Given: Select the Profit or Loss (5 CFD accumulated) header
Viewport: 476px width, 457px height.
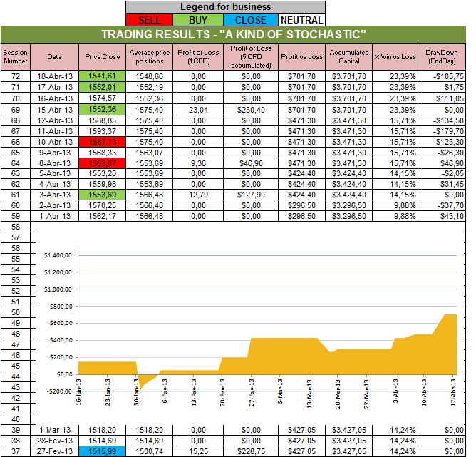Looking at the screenshot, I should [251, 57].
